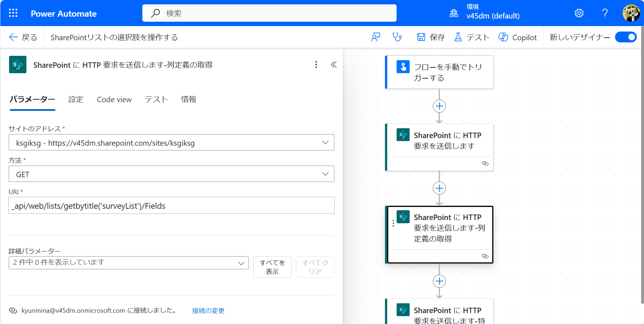This screenshot has width=644, height=324.
Task: Add a step before 列定義の取得 action
Action: pos(439,188)
